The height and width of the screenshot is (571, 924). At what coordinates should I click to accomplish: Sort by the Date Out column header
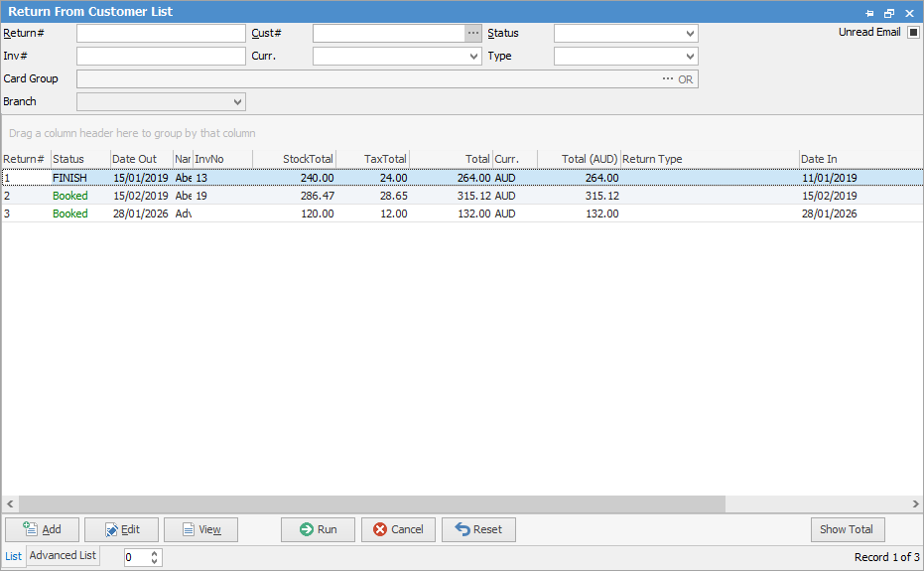[x=141, y=159]
